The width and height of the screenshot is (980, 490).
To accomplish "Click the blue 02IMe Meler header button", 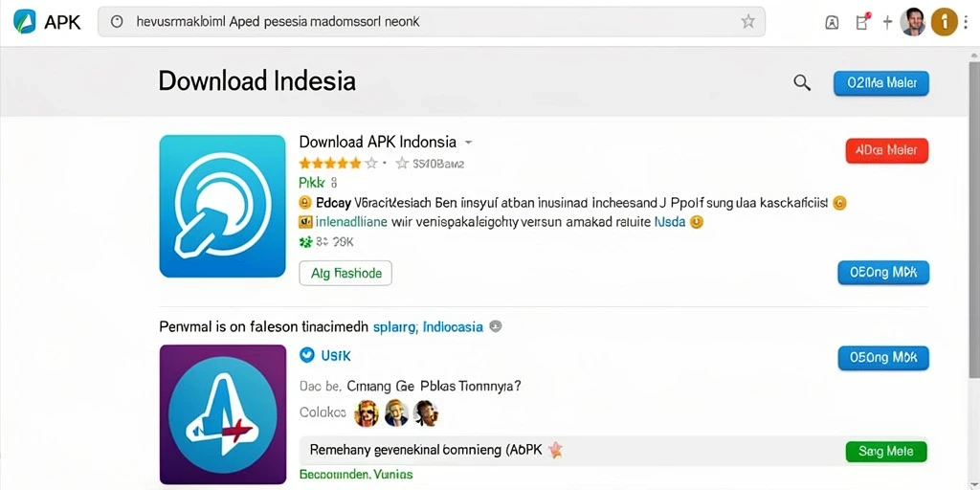I will pos(881,83).
